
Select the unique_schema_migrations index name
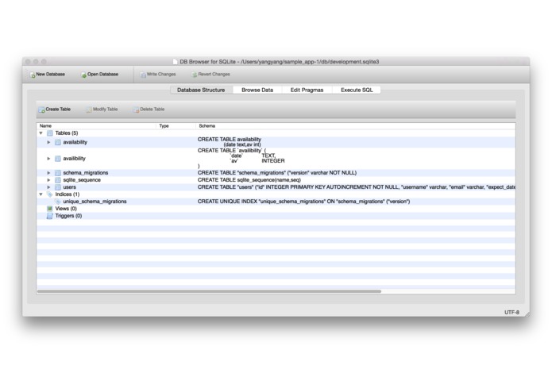[95, 202]
